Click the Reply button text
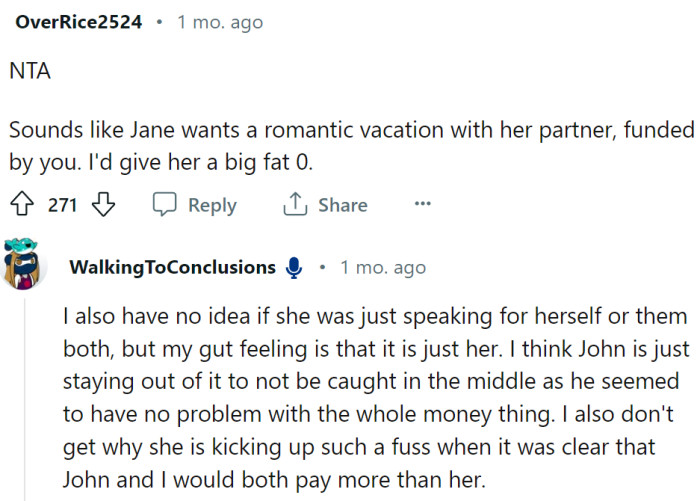Viewport: 700px width, 501px height. (x=212, y=205)
